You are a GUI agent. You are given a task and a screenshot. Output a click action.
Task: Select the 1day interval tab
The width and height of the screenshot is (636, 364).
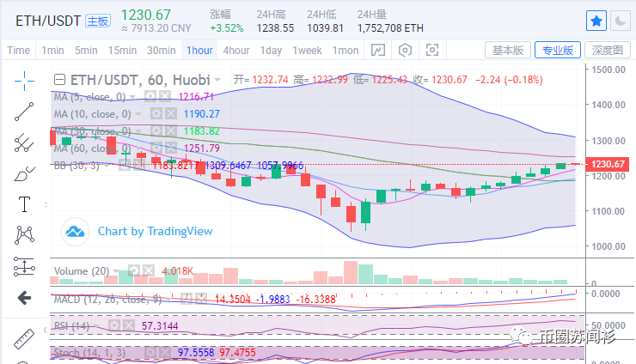click(271, 50)
